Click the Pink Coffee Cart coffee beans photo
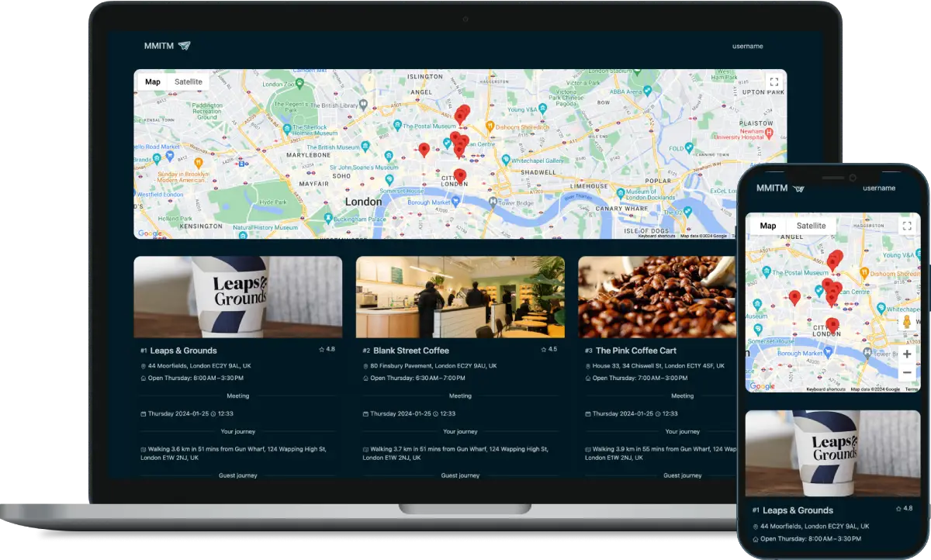Screen dimensions: 931x560 point(656,296)
